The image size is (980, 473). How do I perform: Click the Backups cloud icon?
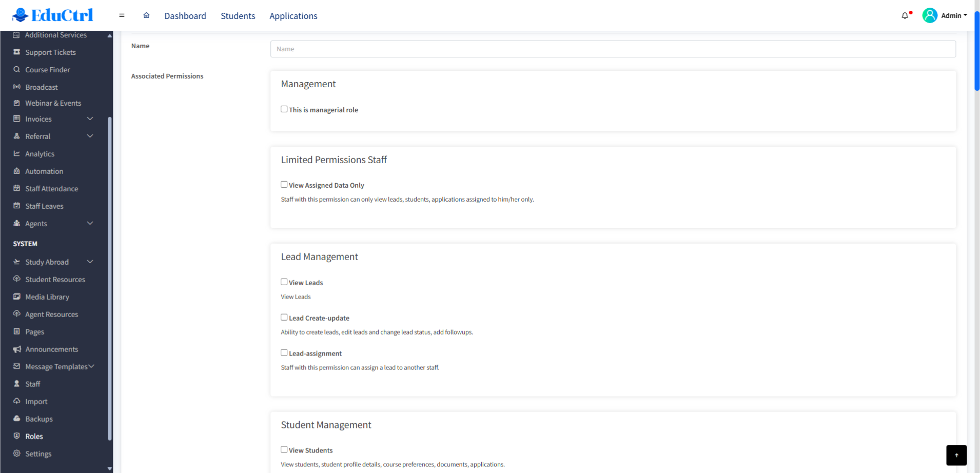pos(17,419)
